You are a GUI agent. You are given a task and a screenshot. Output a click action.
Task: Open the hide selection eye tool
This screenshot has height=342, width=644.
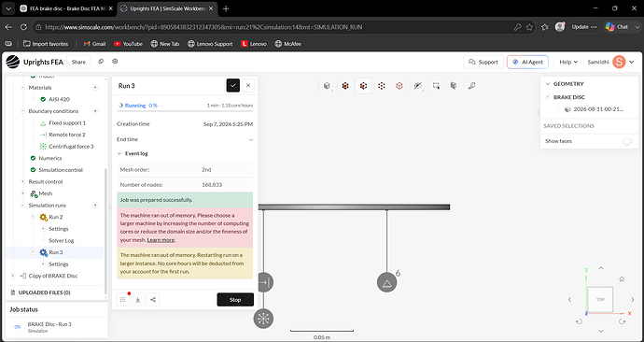pos(418,86)
